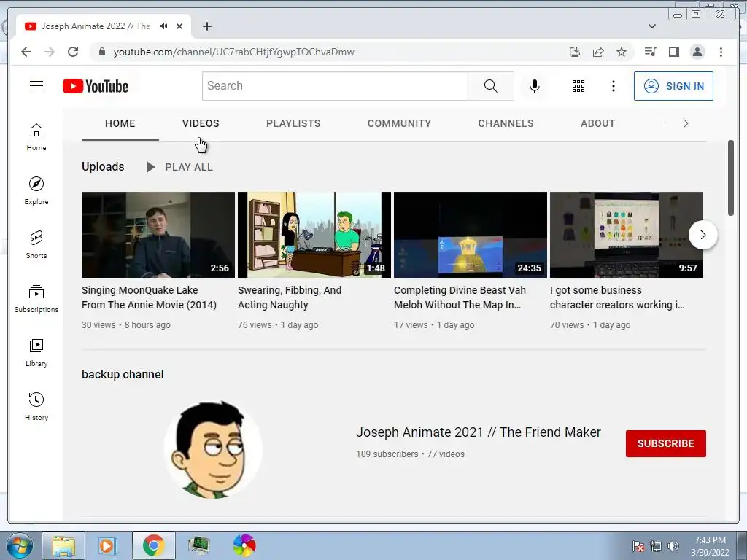
Task: Switch to the CHANNELS tab
Action: [x=506, y=123]
